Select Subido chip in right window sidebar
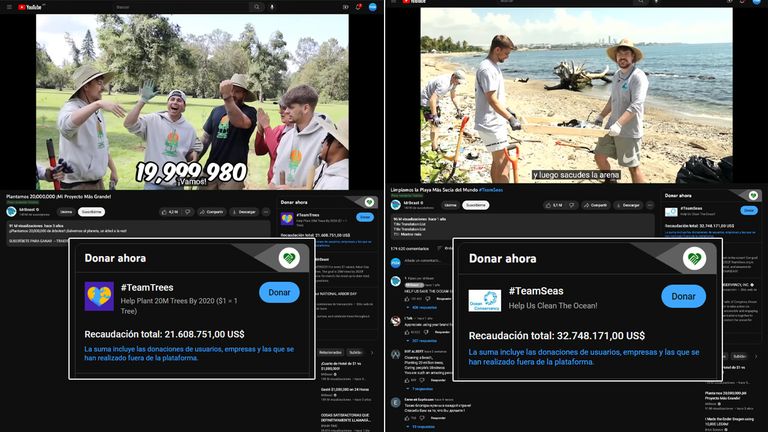Screen dimensions: 768x432 click(739, 356)
